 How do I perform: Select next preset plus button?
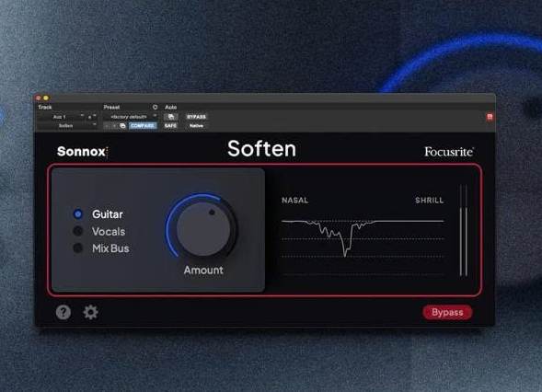coord(114,126)
